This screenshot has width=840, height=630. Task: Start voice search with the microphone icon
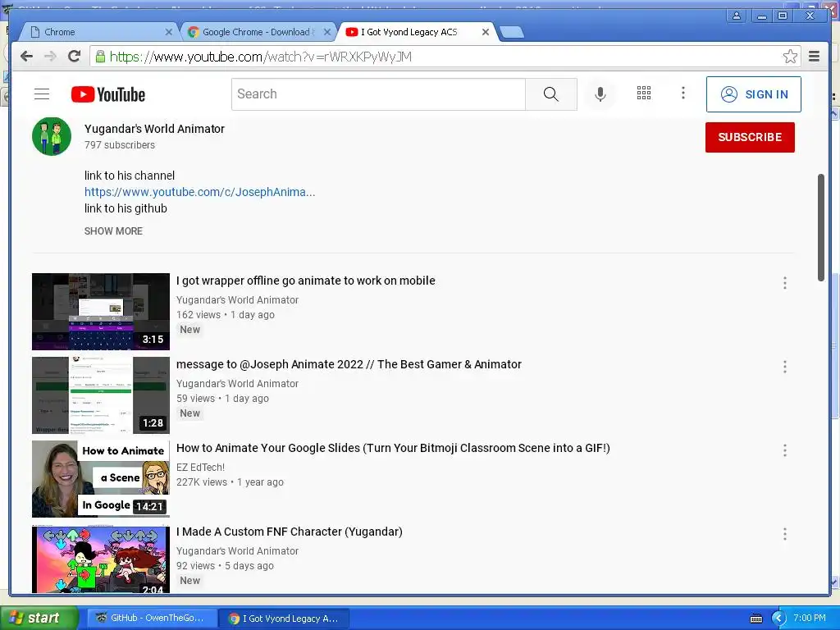[600, 94]
